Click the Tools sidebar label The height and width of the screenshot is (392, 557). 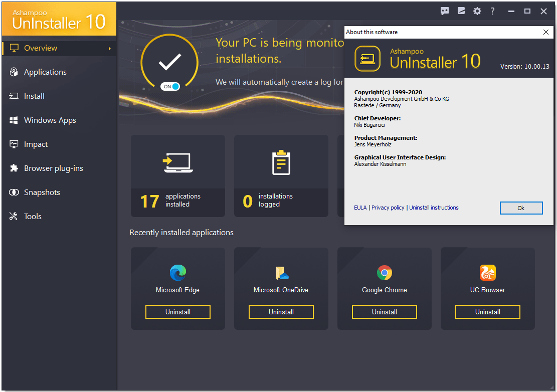point(33,217)
